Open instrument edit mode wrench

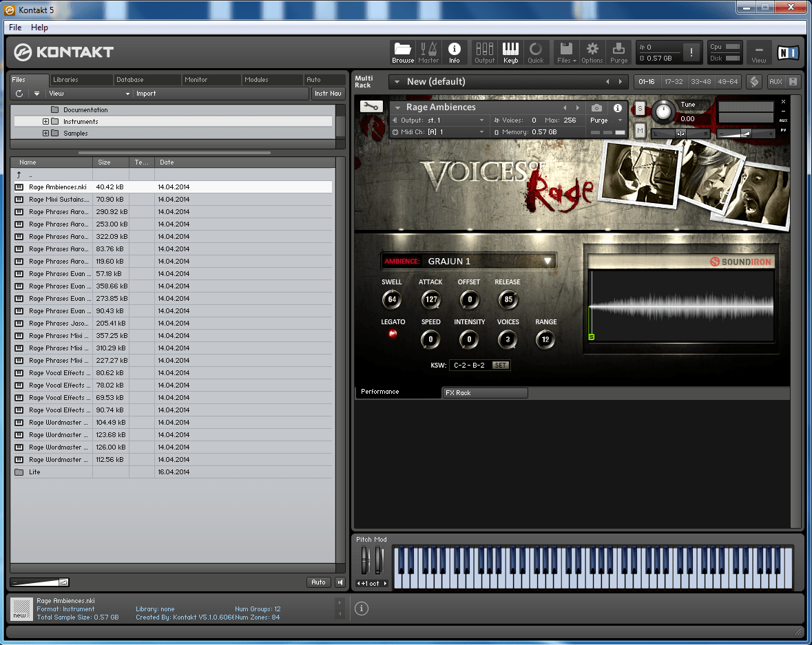click(371, 106)
